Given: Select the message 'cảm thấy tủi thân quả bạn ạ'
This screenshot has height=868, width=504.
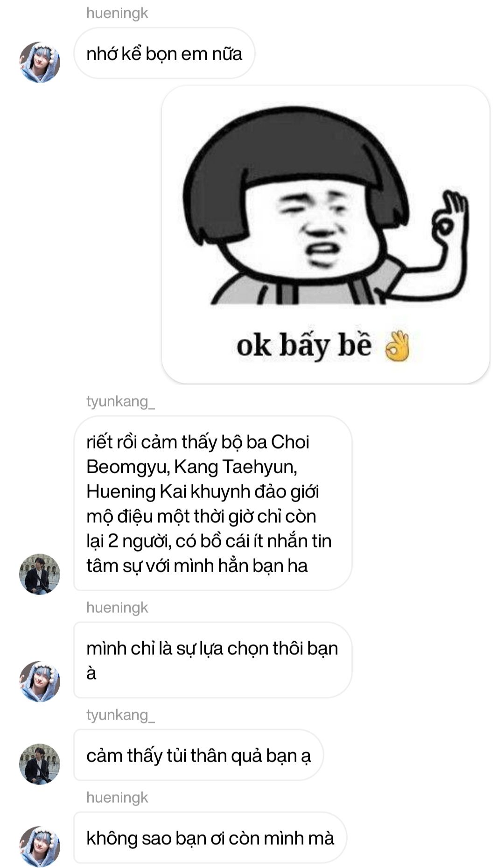Looking at the screenshot, I should (x=198, y=755).
